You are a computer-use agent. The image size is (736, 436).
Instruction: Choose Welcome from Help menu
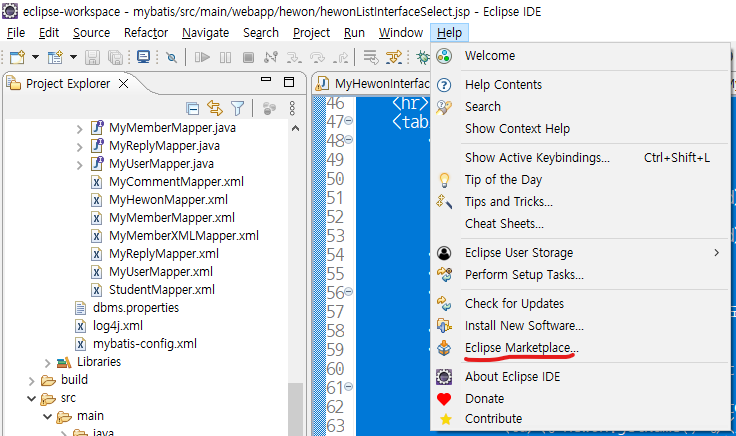[580, 56]
